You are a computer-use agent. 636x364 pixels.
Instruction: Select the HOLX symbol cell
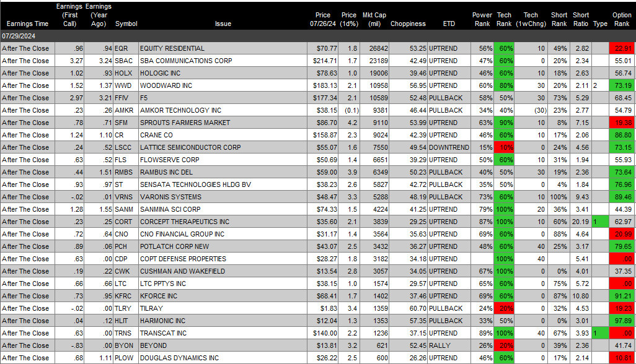click(x=126, y=73)
